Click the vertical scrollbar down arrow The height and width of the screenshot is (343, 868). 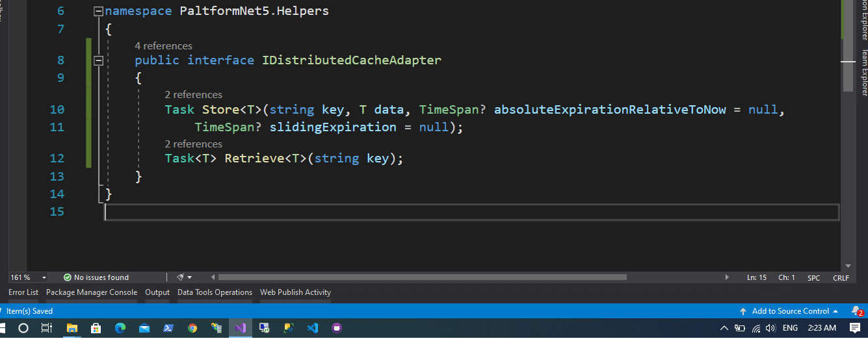[x=848, y=266]
